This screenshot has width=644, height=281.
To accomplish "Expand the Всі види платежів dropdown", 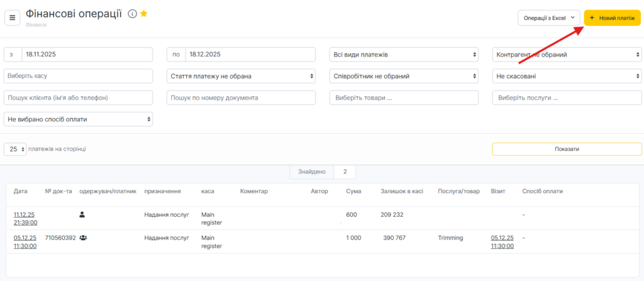I will [x=404, y=55].
